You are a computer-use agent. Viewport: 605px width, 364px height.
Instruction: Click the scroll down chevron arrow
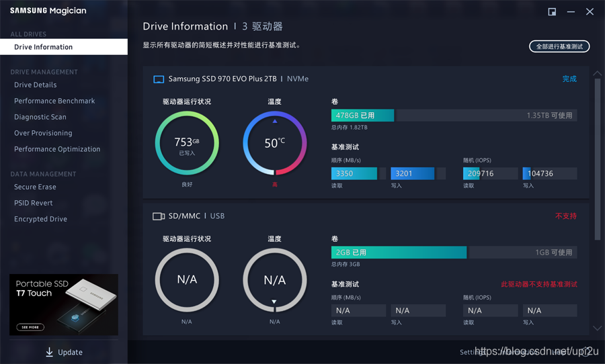click(x=597, y=328)
